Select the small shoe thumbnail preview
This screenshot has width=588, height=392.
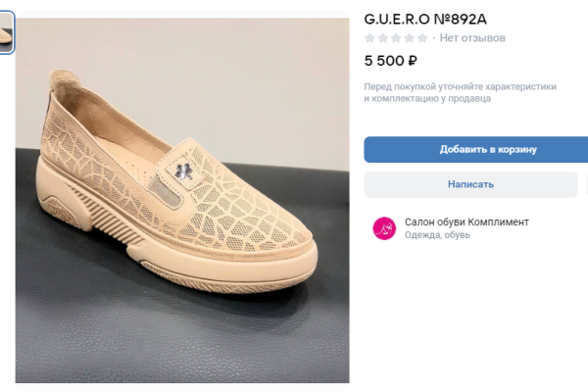point(7,32)
